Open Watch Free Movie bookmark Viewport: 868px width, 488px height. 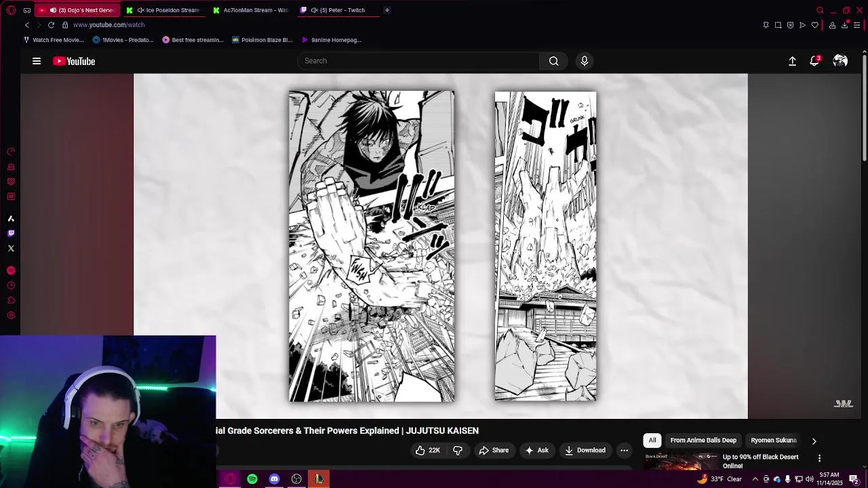54,40
